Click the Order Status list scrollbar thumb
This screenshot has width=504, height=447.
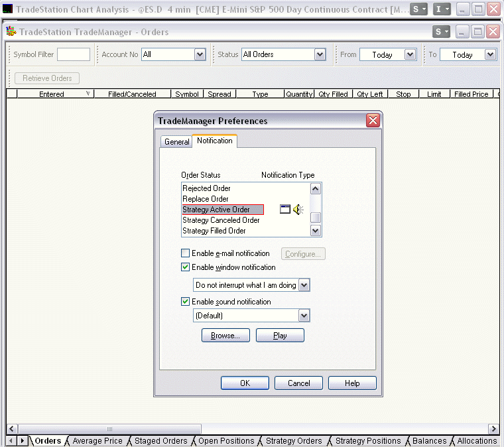click(316, 218)
